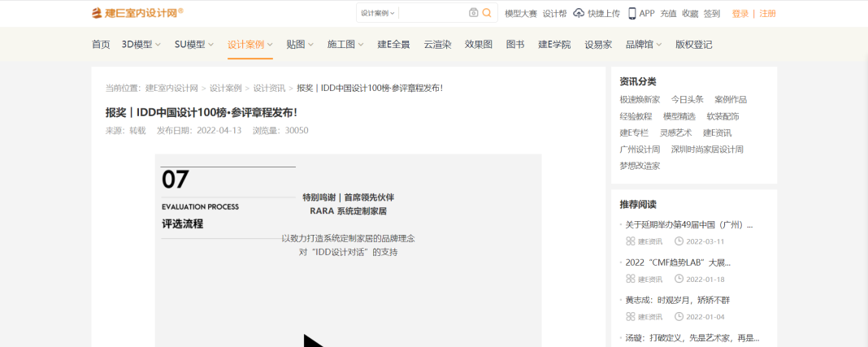Click the cloud upload icon

(x=579, y=13)
